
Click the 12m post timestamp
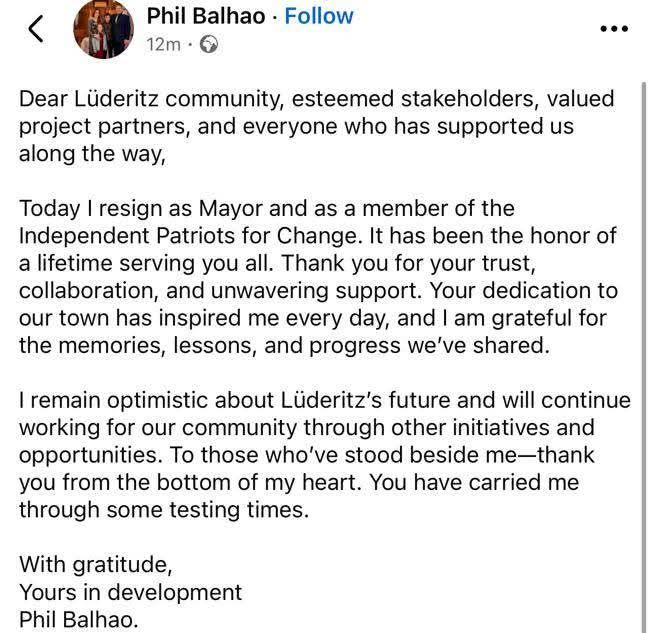(164, 44)
